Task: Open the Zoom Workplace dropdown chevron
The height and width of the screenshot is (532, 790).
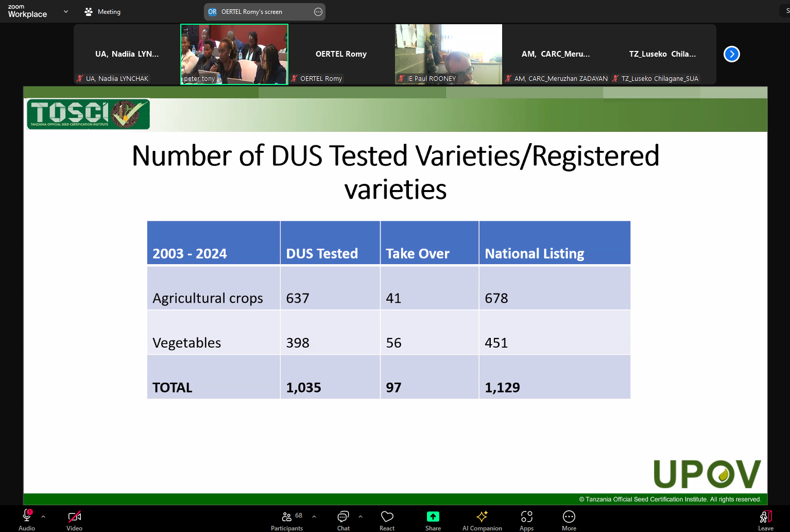Action: [66, 11]
